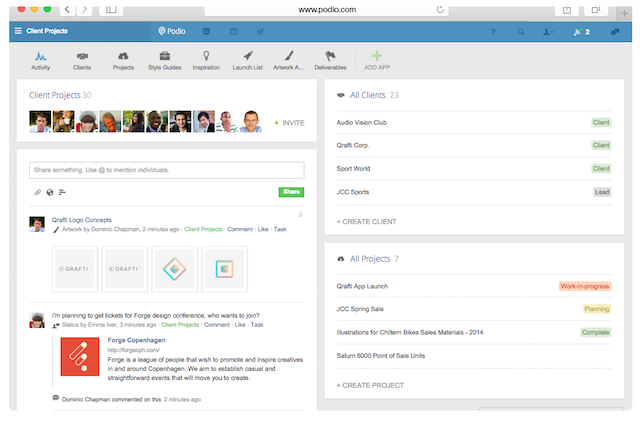Like the Qrafti Logo Concepts post

[x=263, y=229]
